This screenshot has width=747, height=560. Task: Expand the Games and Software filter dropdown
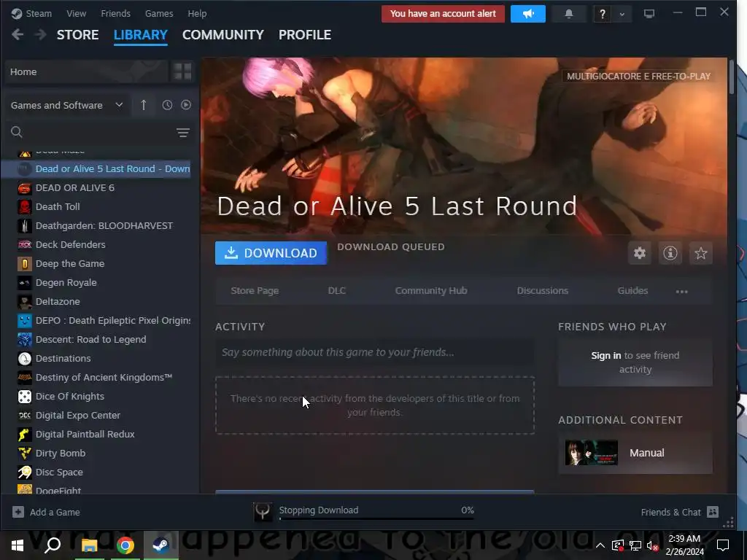(66, 105)
